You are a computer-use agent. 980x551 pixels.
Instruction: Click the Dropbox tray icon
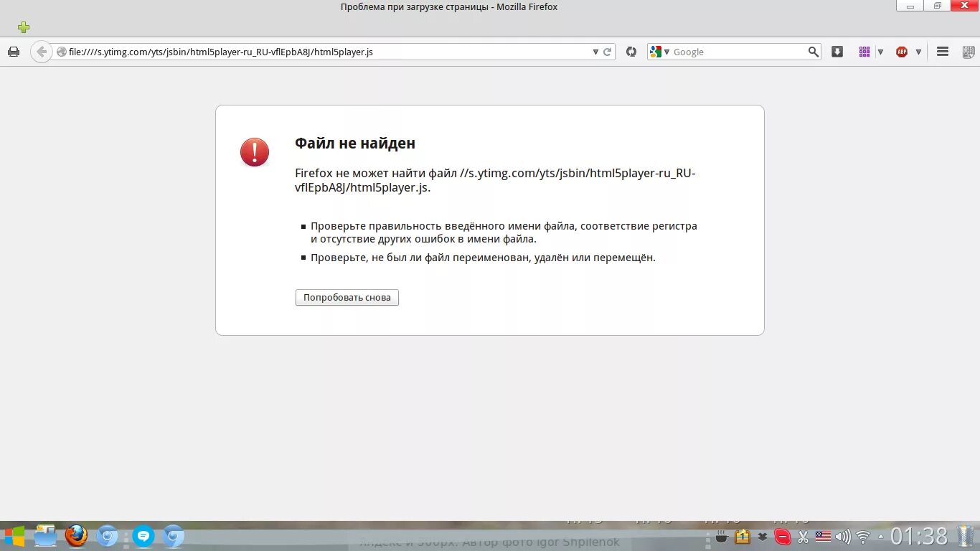[763, 537]
